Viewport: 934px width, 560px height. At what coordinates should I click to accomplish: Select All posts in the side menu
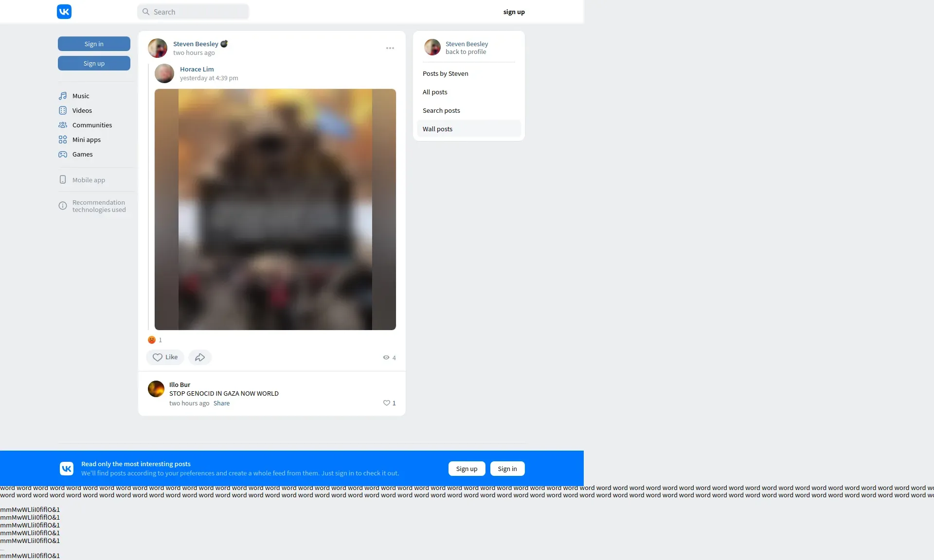tap(435, 92)
